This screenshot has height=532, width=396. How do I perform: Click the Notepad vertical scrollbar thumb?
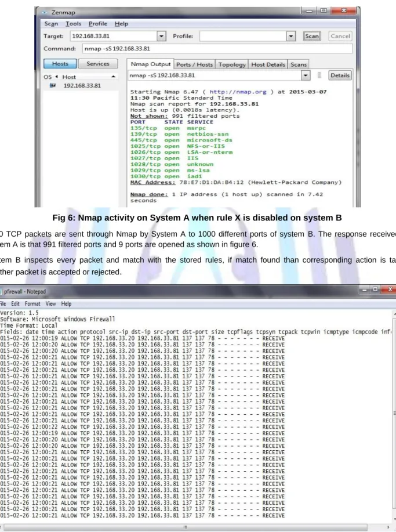394,413
